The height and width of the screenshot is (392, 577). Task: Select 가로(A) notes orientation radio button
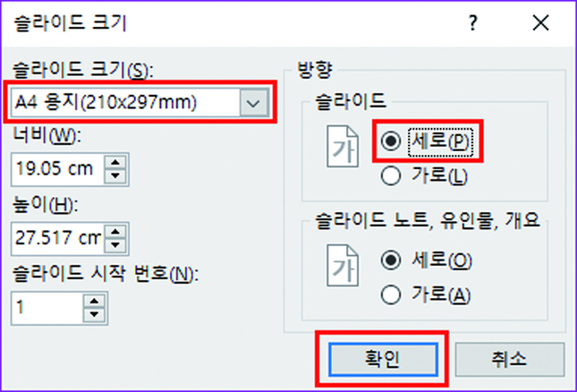pos(391,294)
